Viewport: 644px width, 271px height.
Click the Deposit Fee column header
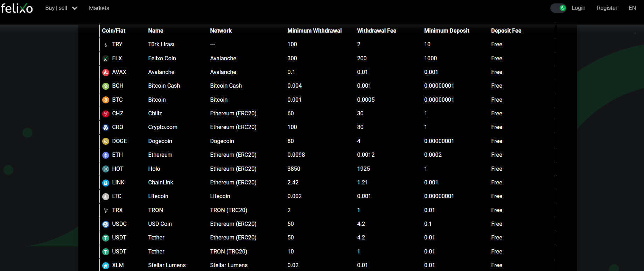(x=506, y=31)
